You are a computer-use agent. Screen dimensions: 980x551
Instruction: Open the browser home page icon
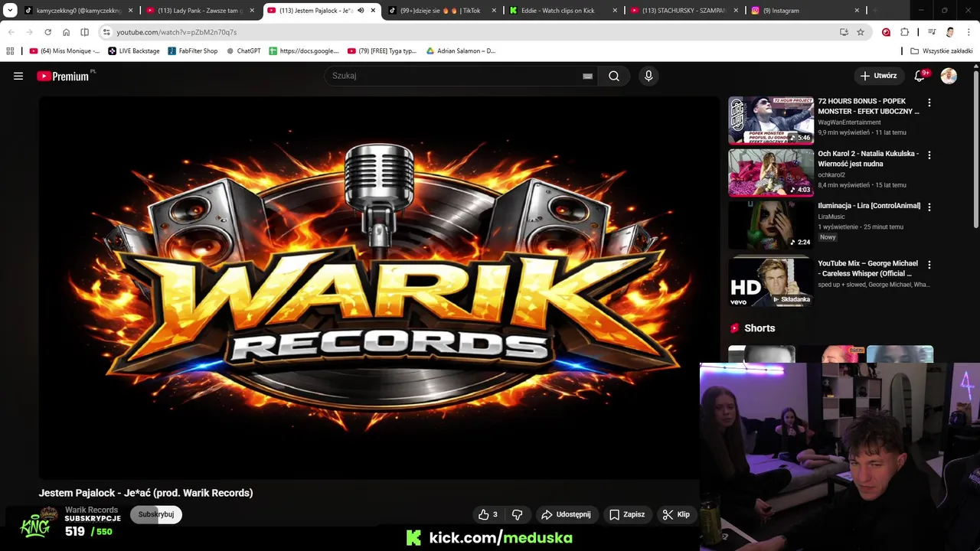(x=66, y=32)
